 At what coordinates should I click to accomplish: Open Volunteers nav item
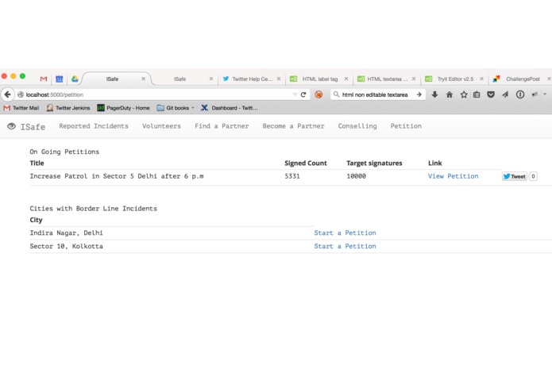(x=161, y=126)
